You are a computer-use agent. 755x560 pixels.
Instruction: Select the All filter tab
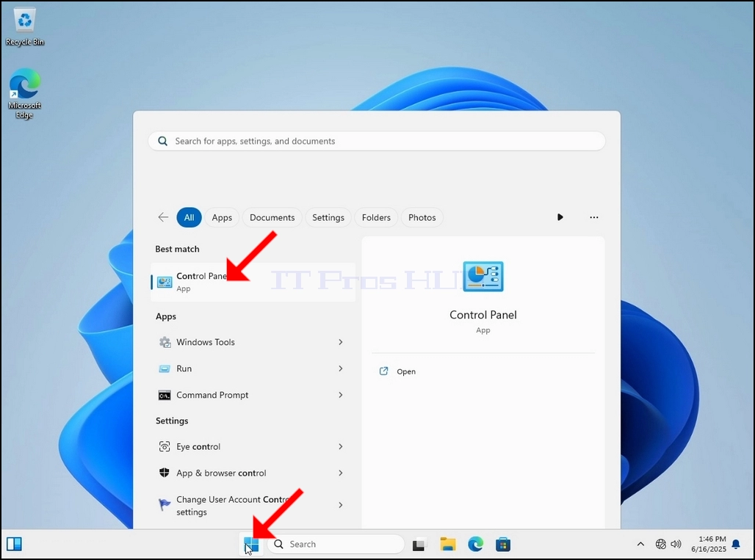click(x=189, y=217)
